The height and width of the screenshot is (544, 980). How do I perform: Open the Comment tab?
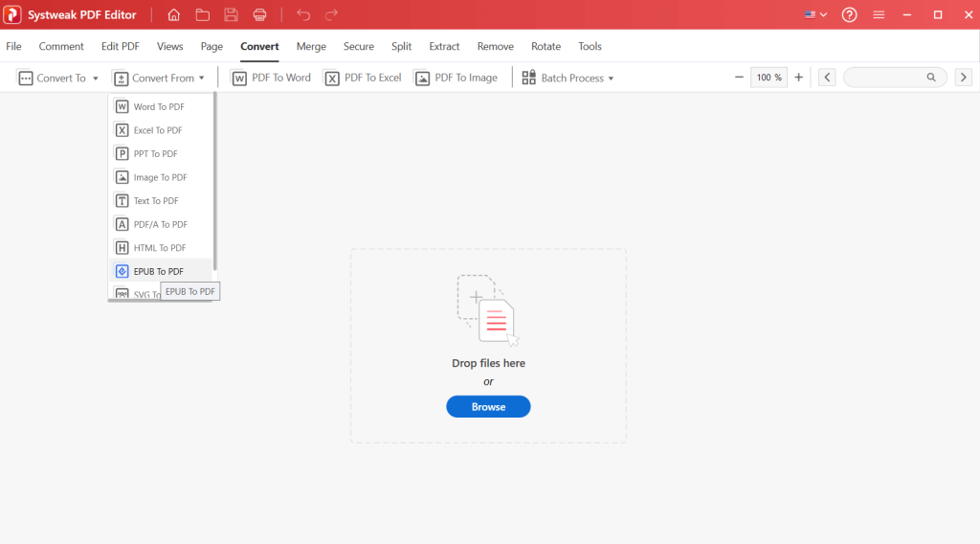pos(61,46)
